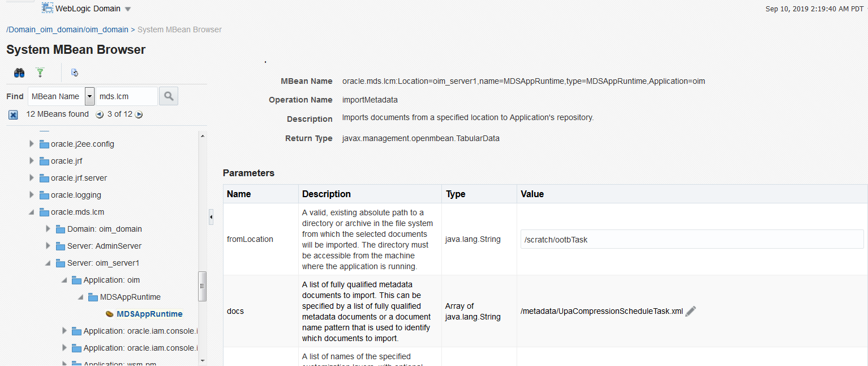The image size is (868, 366).
Task: Select the Server: oim_server1 tree label
Action: point(103,263)
